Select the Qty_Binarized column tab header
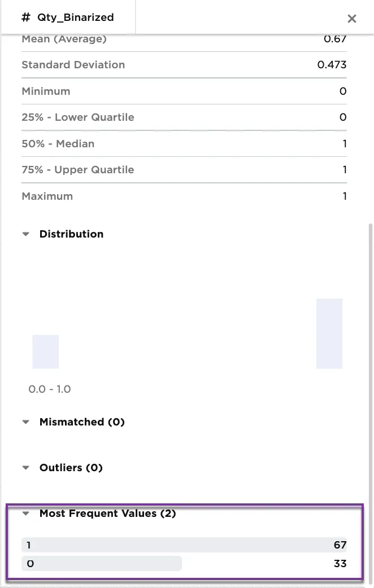Screen dimensions: 374x588 click(68, 18)
